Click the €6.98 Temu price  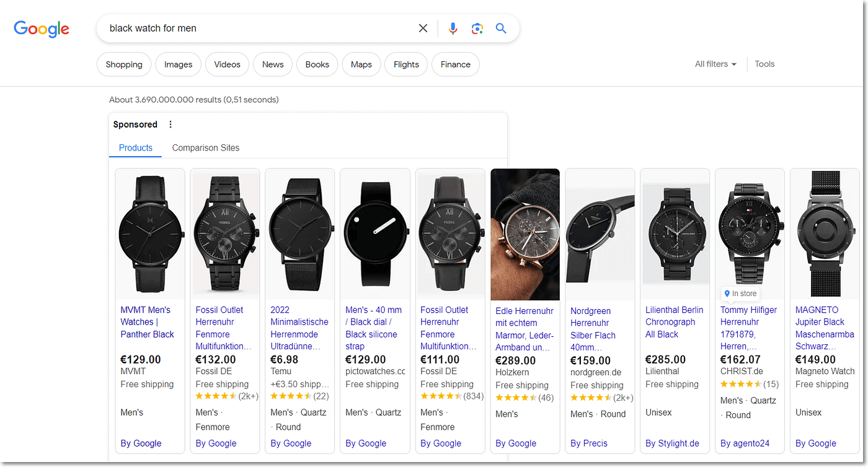tap(285, 360)
